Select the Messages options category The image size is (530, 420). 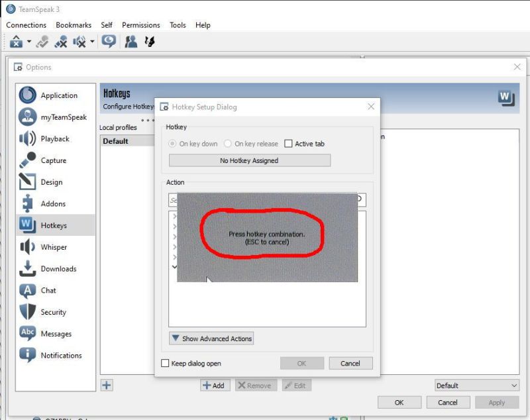tap(56, 333)
